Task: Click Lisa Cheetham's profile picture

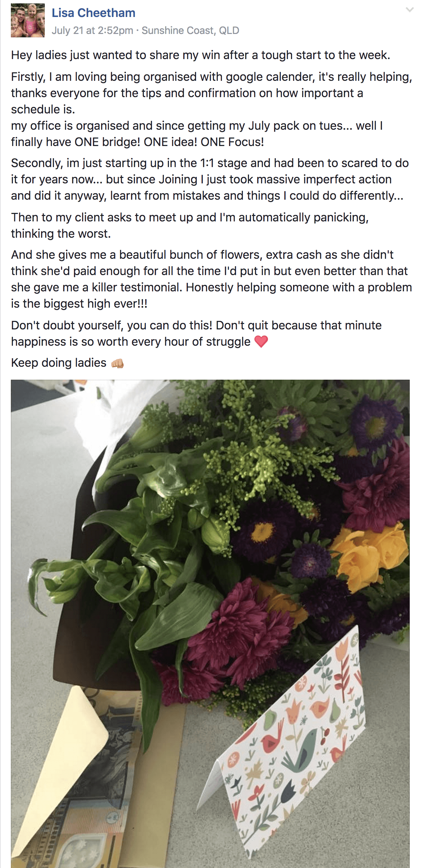Action: (x=28, y=20)
